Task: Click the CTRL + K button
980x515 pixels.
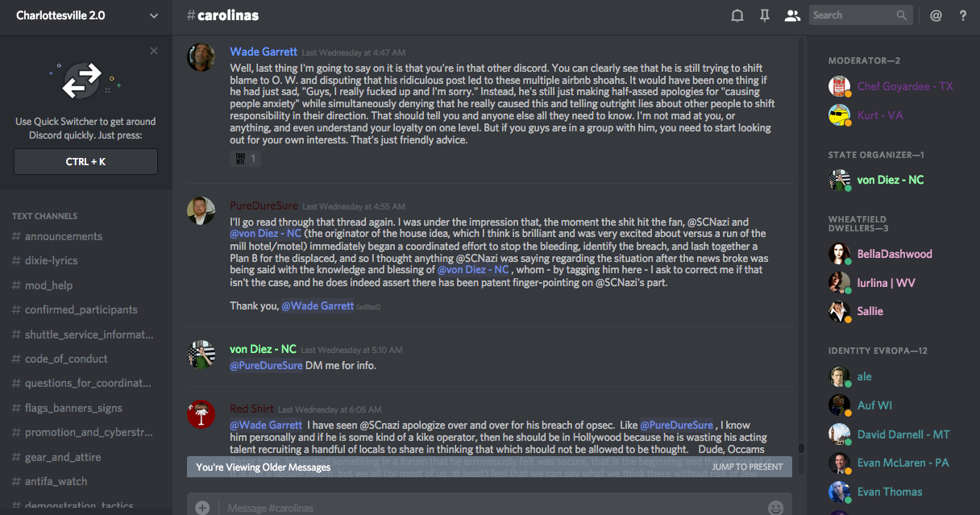Action: [86, 162]
